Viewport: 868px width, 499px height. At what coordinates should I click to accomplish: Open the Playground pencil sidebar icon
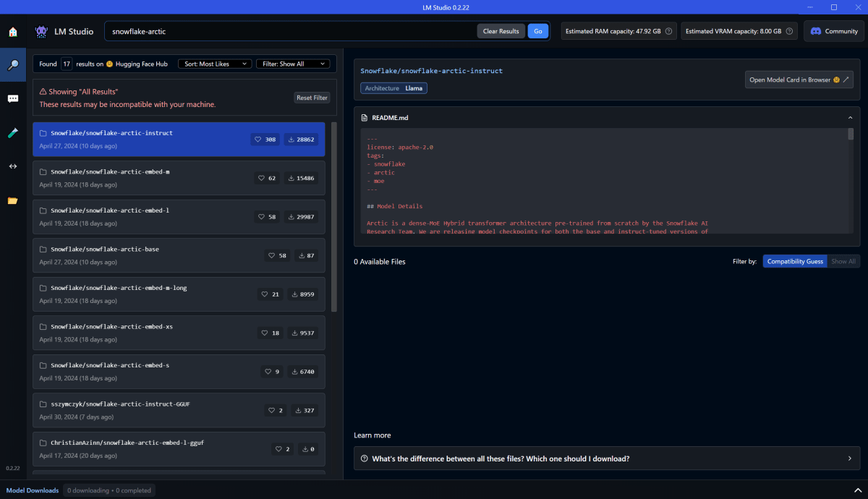12,133
